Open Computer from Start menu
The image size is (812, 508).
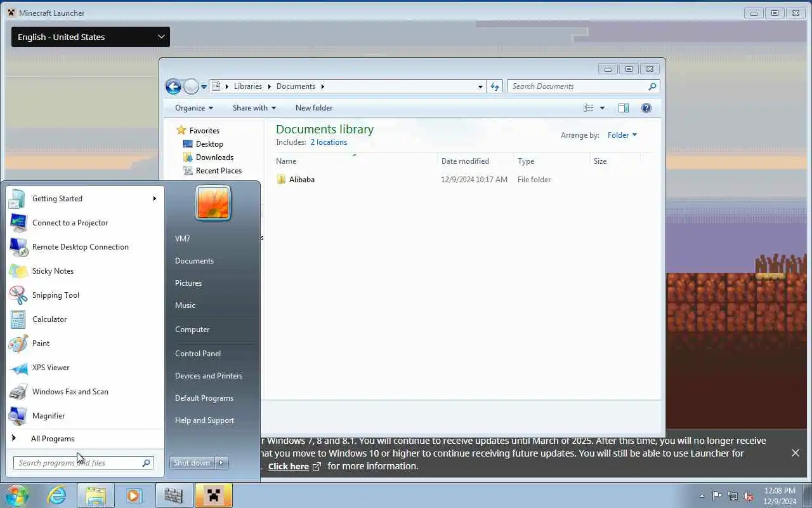[x=192, y=330]
